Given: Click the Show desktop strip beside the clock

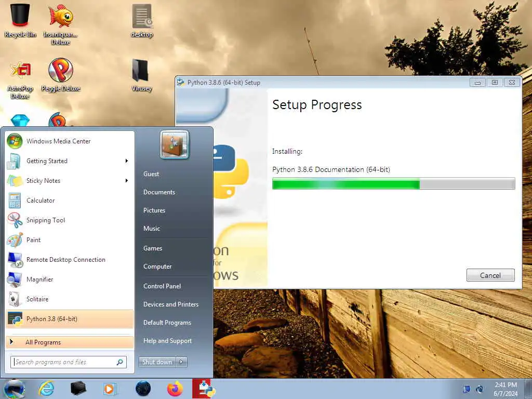Looking at the screenshot, I should pyautogui.click(x=528, y=389).
